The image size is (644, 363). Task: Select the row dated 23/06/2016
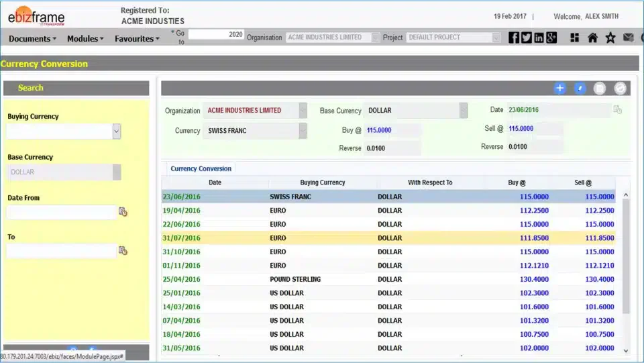pyautogui.click(x=388, y=197)
